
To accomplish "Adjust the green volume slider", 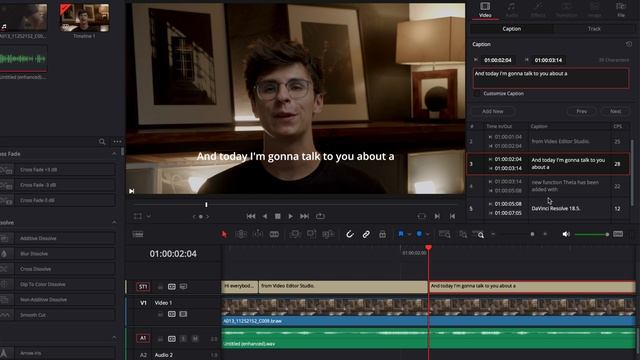I will 591,234.
